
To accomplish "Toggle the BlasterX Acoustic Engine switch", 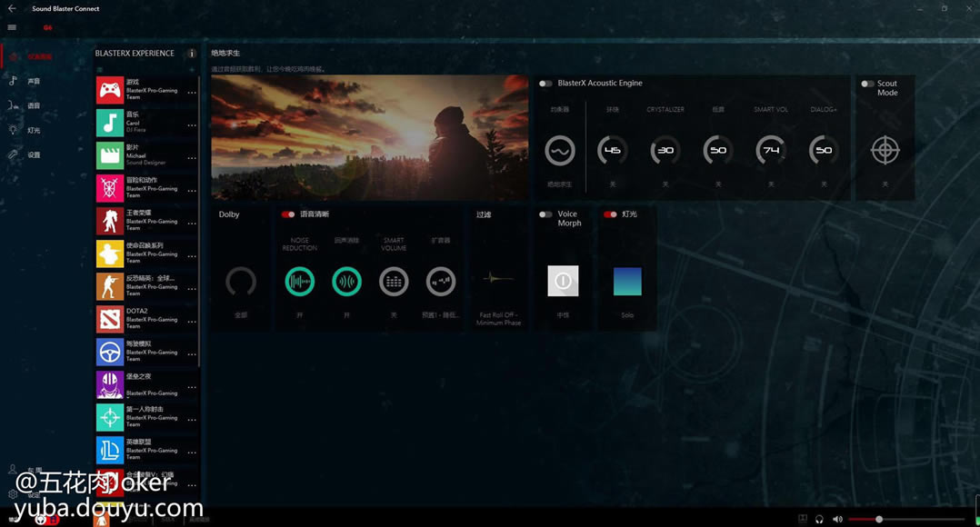I will (545, 83).
